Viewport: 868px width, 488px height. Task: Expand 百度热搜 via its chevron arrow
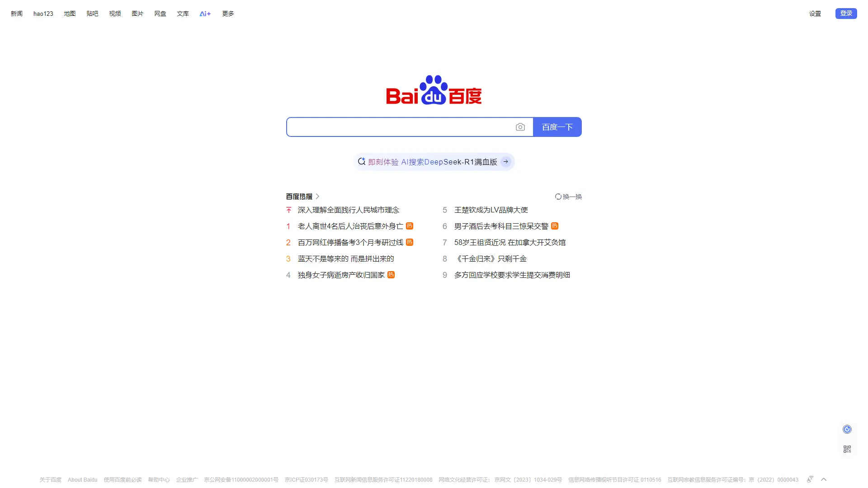coord(317,196)
